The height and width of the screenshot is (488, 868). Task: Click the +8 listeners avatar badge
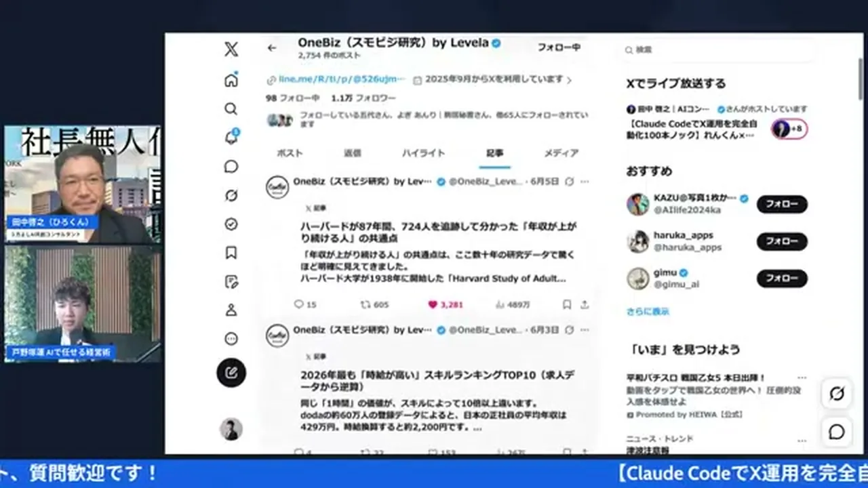pos(789,129)
